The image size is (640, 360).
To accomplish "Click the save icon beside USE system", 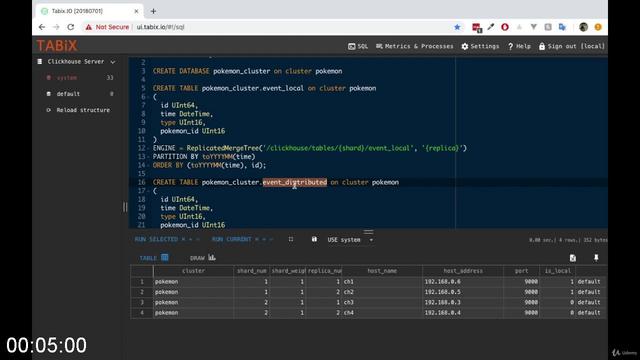I will (314, 239).
